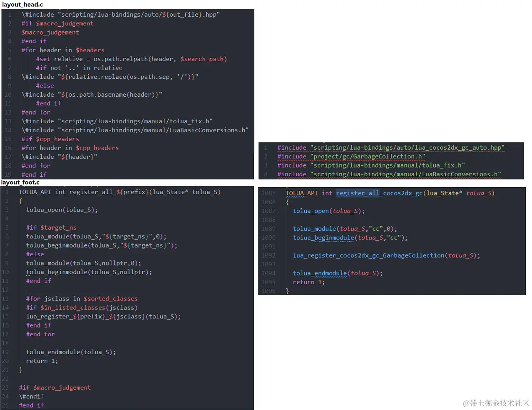Viewport: 532px width, 410px height.
Task: Click the highlighted "register_all_" text on line 1085
Action: click(358, 193)
